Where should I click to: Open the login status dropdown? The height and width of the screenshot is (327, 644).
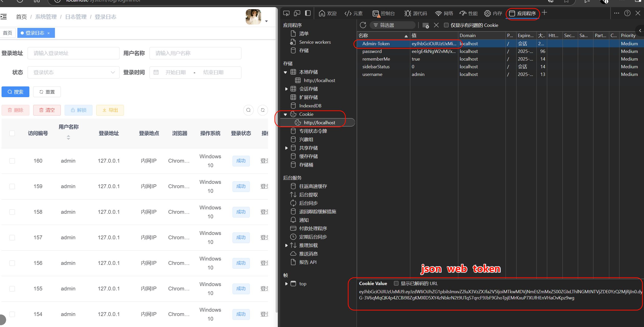tap(73, 72)
